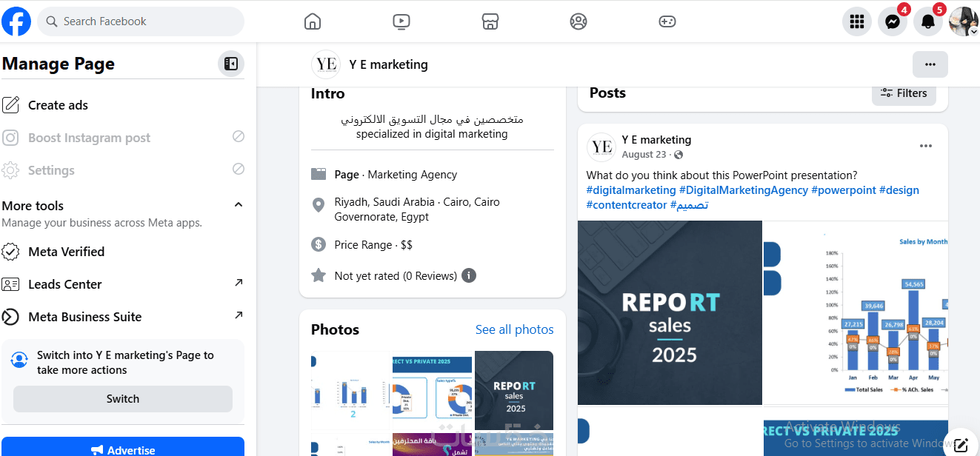Click the reviews info icon

point(469,275)
